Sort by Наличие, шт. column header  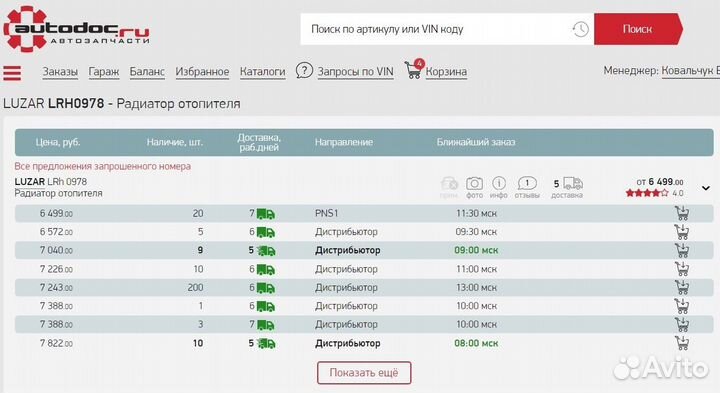click(175, 142)
